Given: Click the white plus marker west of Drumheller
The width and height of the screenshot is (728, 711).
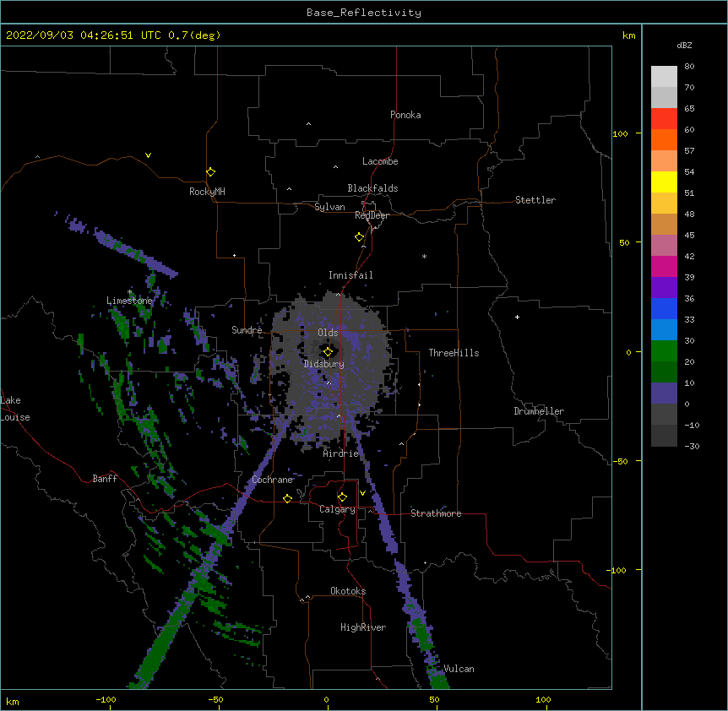Looking at the screenshot, I should 517,317.
